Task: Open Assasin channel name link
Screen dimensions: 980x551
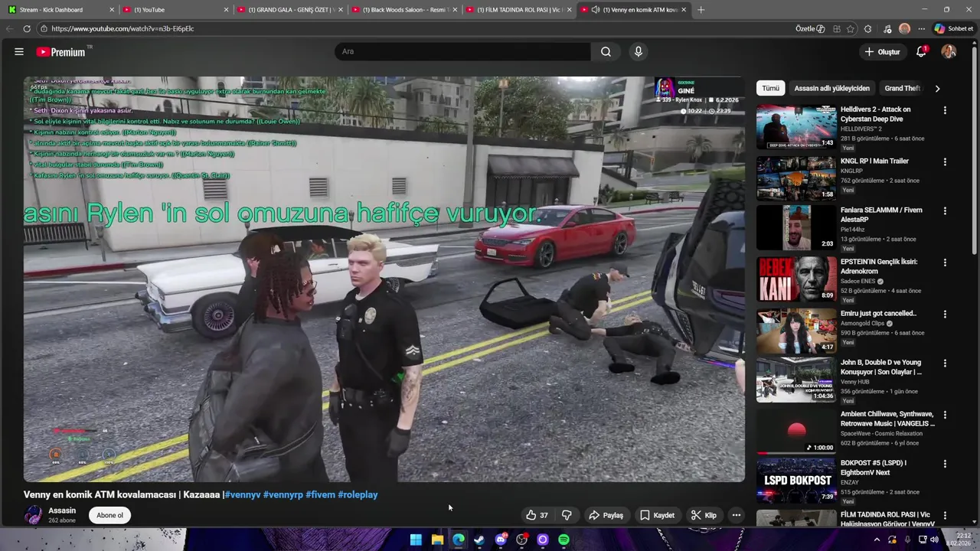Action: 62,510
